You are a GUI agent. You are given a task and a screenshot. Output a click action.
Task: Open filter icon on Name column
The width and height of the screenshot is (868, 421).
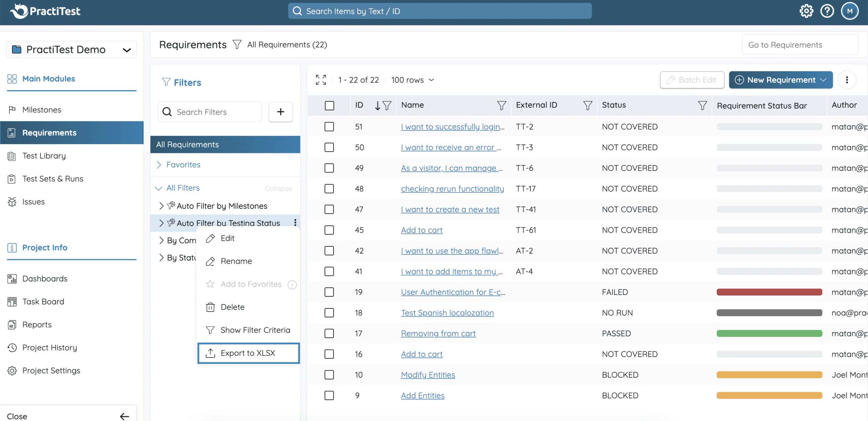point(501,105)
